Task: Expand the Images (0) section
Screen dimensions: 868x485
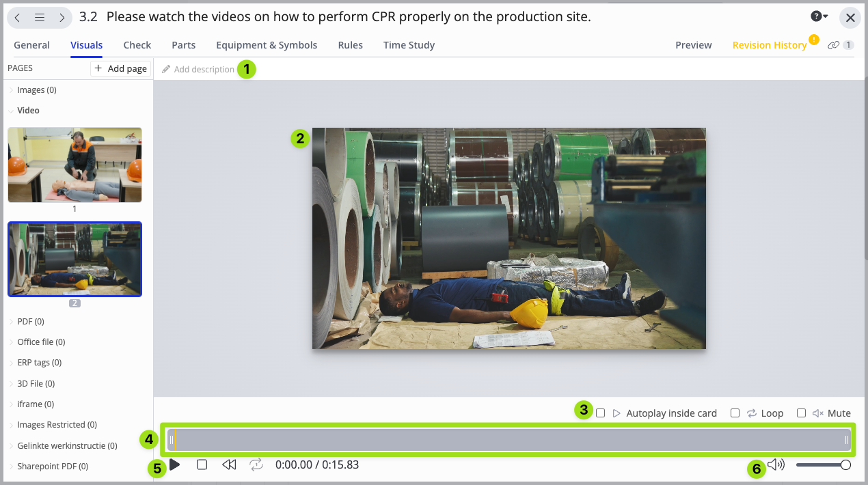Action: click(36, 90)
